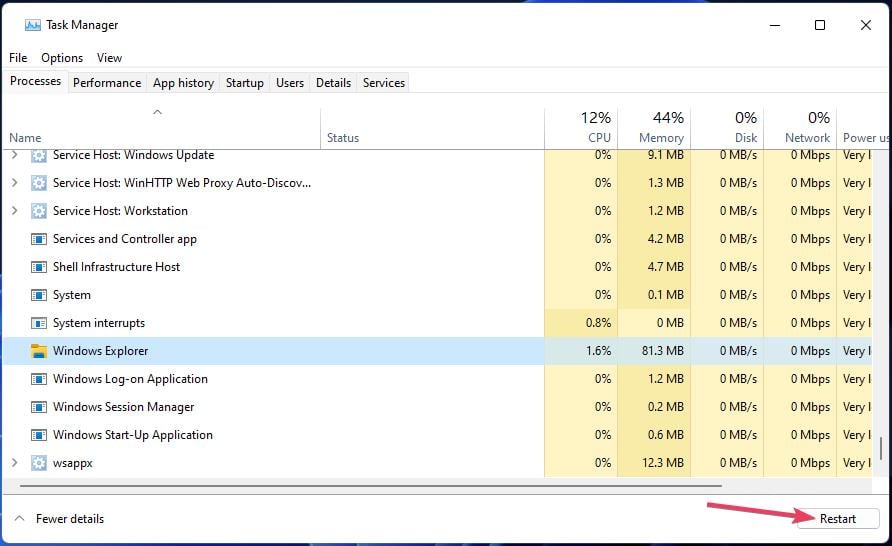Click the Service Host: WinHTTP Web Proxy gear icon

[x=39, y=183]
